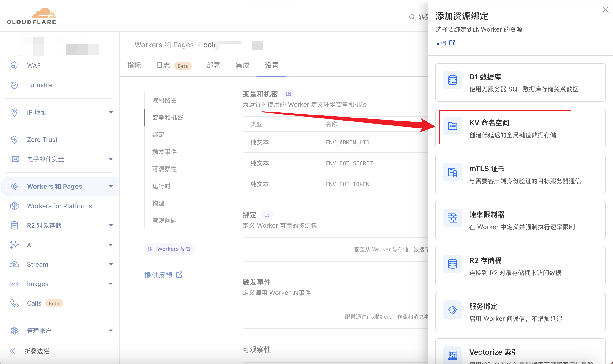Screen dimensions: 613x364
Task: Click the Cloudflare logo
Action: (31, 16)
